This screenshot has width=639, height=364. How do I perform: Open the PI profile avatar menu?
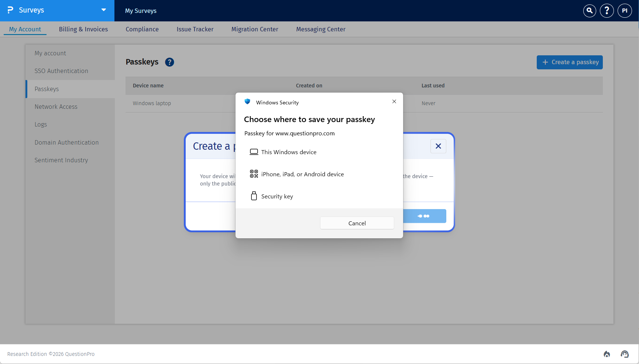coord(625,11)
